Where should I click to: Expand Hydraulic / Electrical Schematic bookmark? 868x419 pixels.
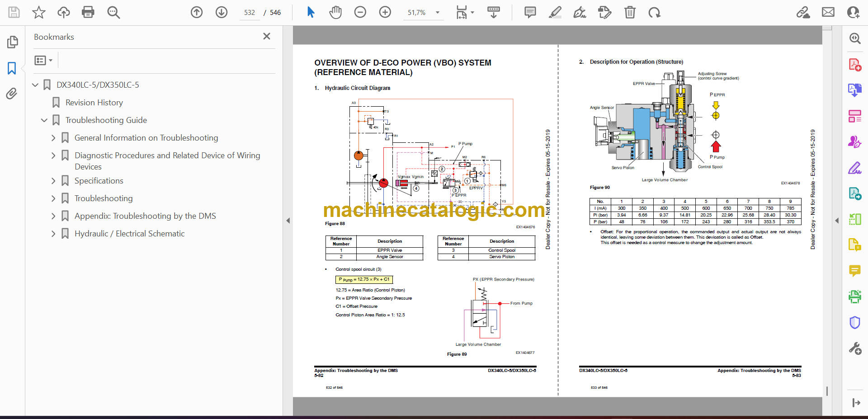tap(53, 234)
